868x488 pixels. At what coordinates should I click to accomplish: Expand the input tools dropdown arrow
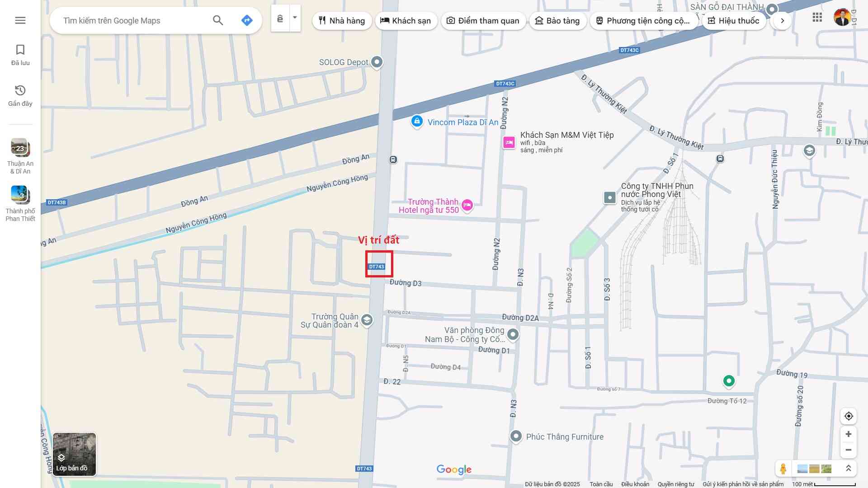pos(295,18)
